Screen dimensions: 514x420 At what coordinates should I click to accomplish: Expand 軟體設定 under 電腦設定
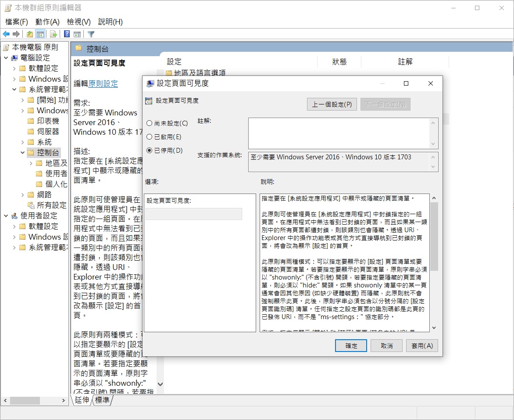(x=14, y=68)
